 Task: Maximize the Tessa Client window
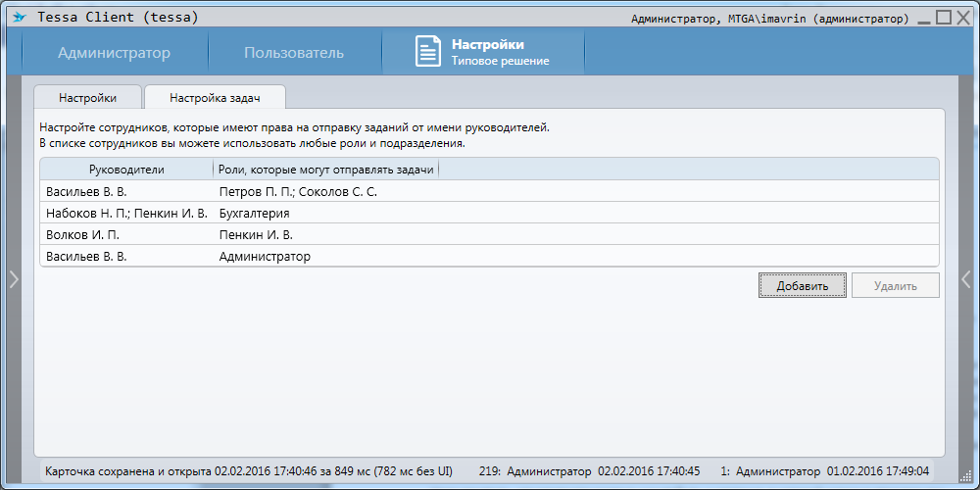tap(943, 18)
